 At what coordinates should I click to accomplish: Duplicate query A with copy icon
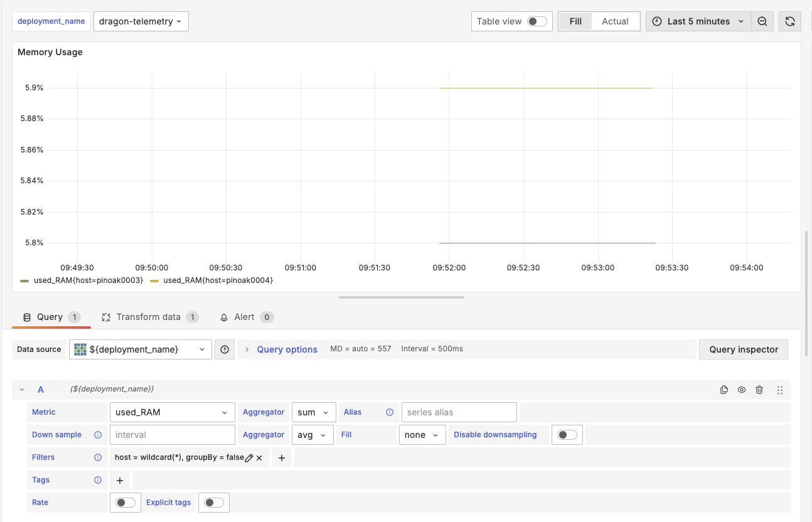(724, 390)
